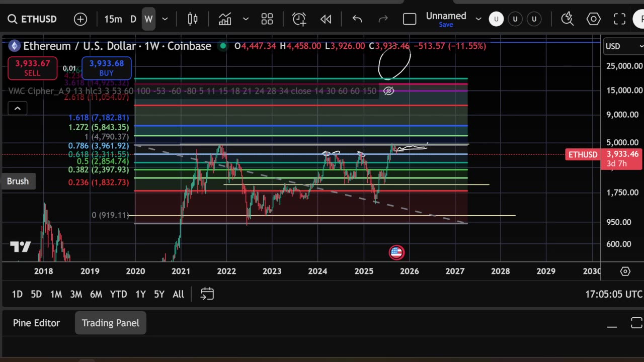The height and width of the screenshot is (362, 644).
Task: Collapse the indicator legend chevron
Action: (17, 108)
